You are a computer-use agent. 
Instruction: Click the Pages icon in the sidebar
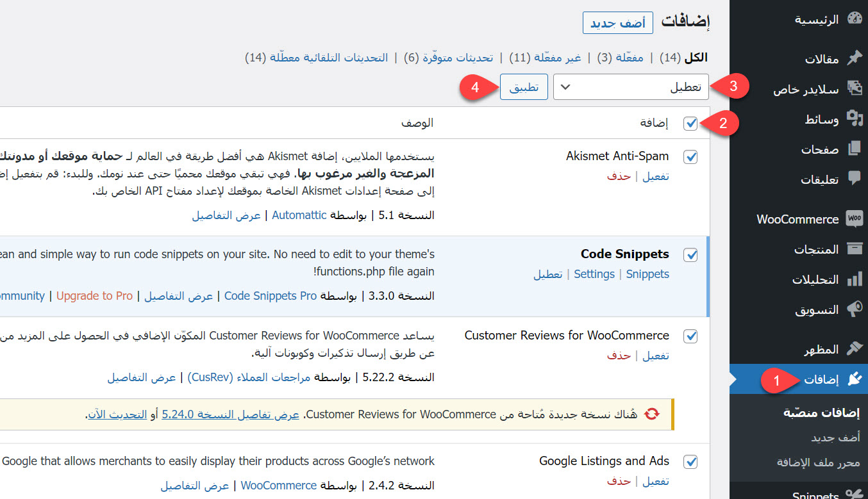(x=855, y=149)
